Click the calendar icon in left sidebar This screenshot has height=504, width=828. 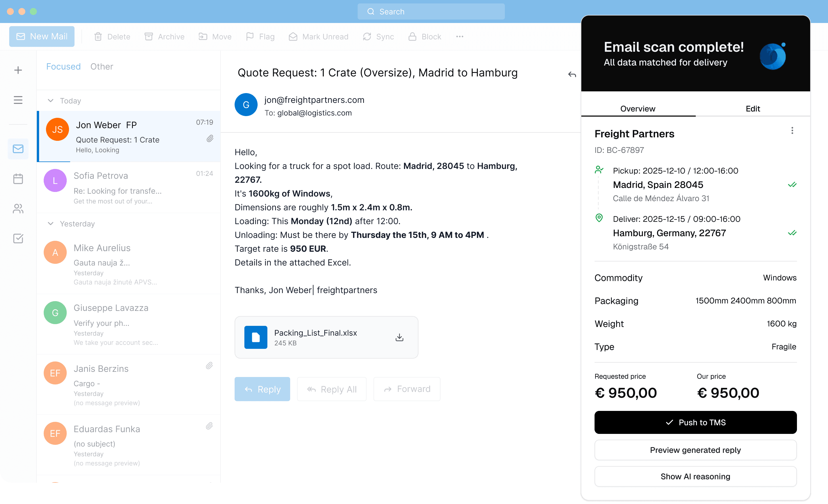click(18, 179)
